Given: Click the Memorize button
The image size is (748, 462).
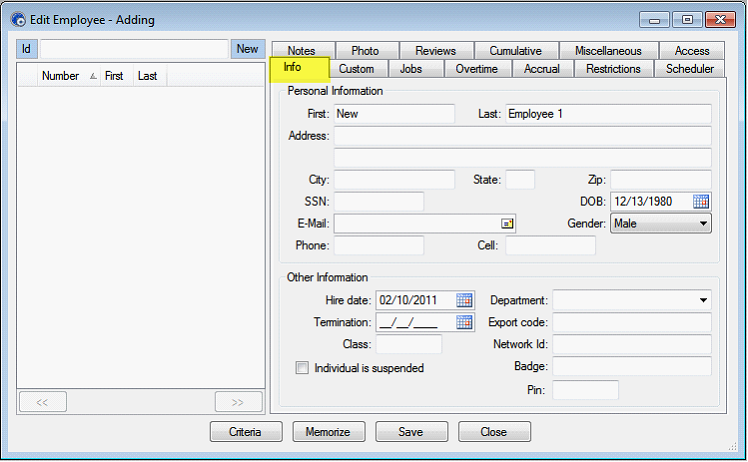Looking at the screenshot, I should [329, 432].
